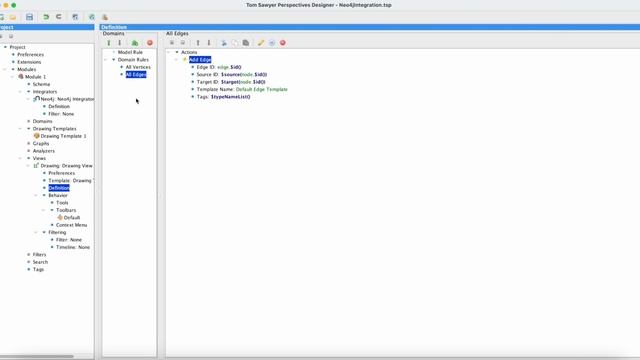This screenshot has width=640, height=360.
Task: Select the Target ID property row
Action: 231,82
